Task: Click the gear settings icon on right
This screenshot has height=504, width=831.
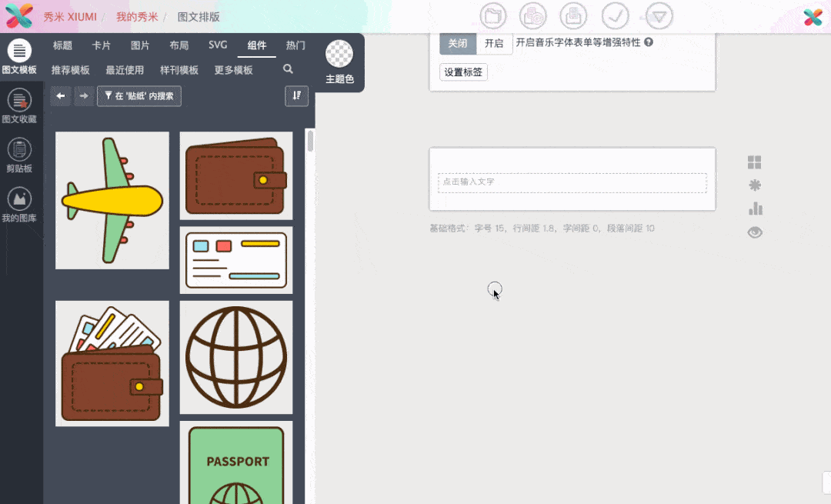Action: (755, 185)
